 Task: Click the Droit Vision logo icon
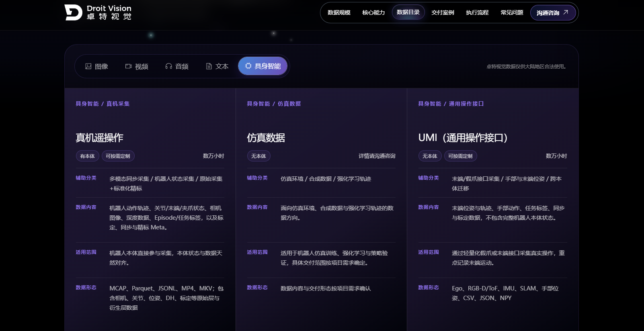73,12
